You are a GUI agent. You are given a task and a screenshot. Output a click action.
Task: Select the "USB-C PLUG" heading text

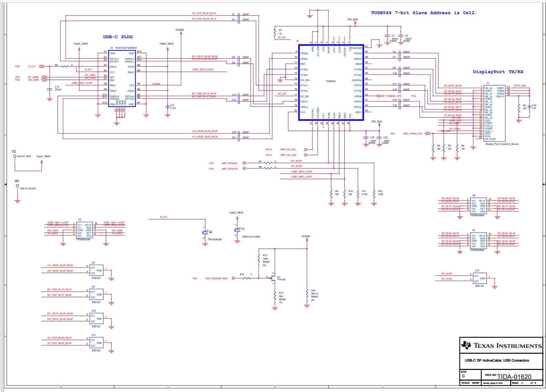(x=118, y=37)
